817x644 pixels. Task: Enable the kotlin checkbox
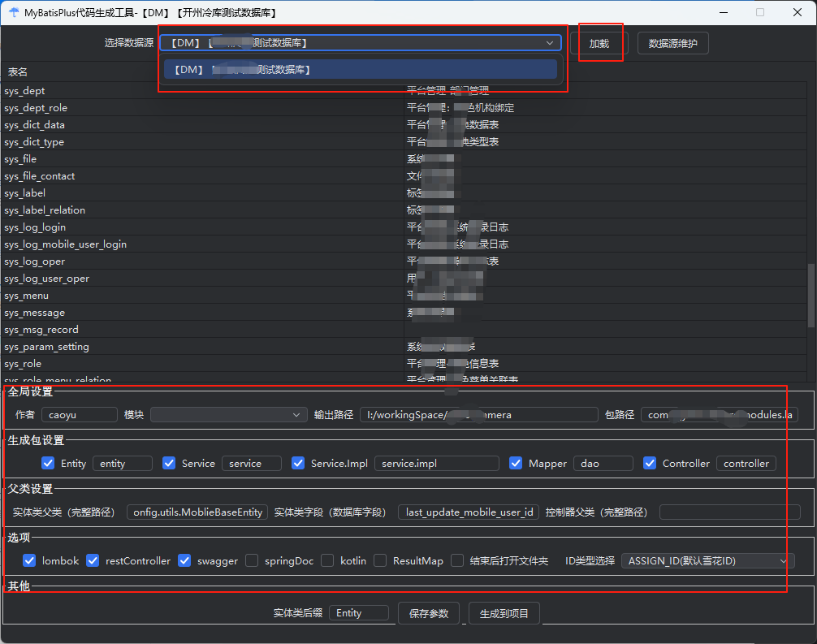(327, 560)
